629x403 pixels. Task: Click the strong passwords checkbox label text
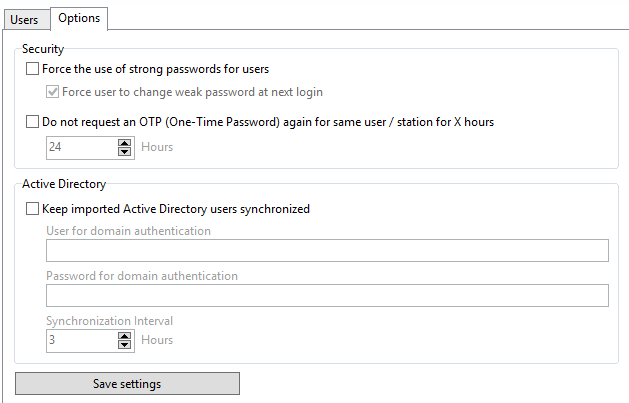(156, 69)
